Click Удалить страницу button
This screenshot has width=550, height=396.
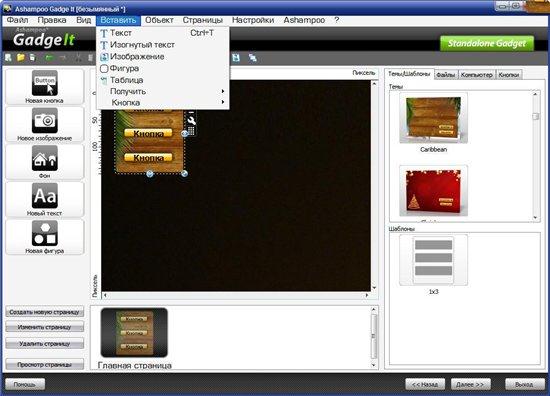pyautogui.click(x=45, y=344)
